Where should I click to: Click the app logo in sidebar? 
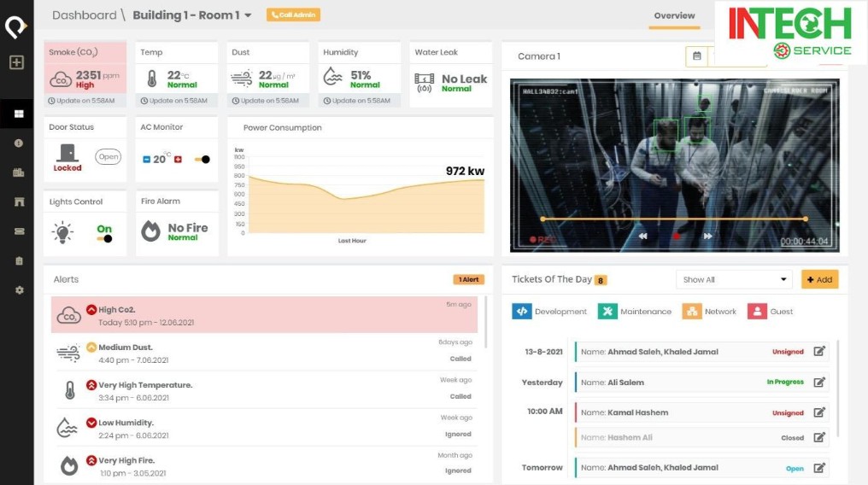click(15, 26)
